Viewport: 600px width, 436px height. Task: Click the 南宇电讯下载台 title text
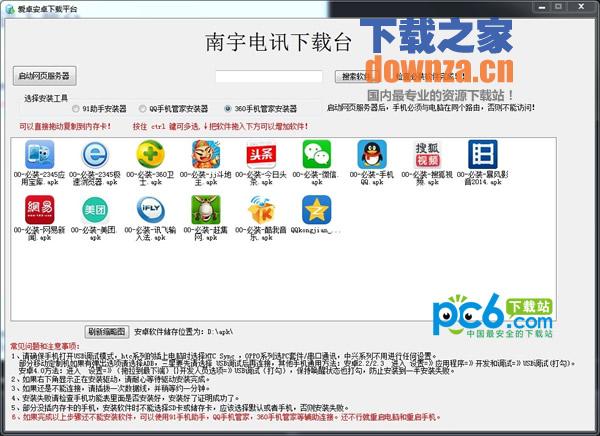278,42
